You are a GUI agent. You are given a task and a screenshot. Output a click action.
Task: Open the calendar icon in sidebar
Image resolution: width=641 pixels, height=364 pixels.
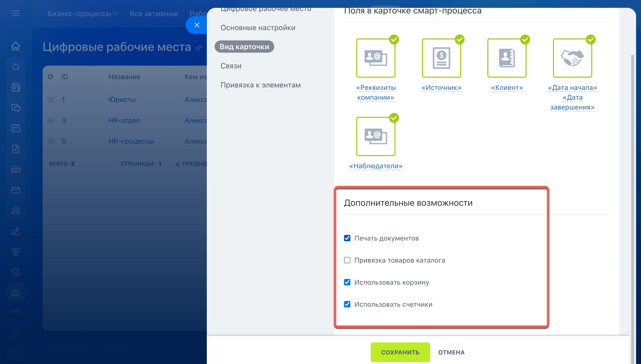coord(15,128)
